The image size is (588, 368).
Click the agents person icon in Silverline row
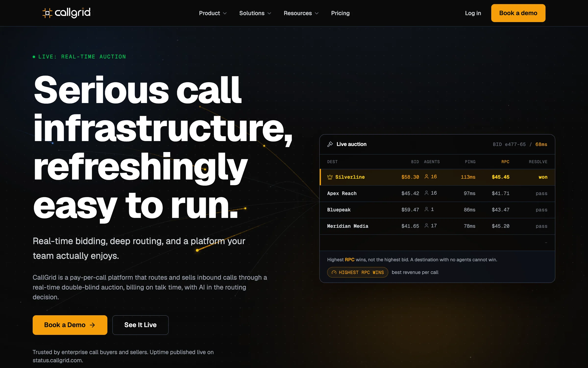[427, 177]
